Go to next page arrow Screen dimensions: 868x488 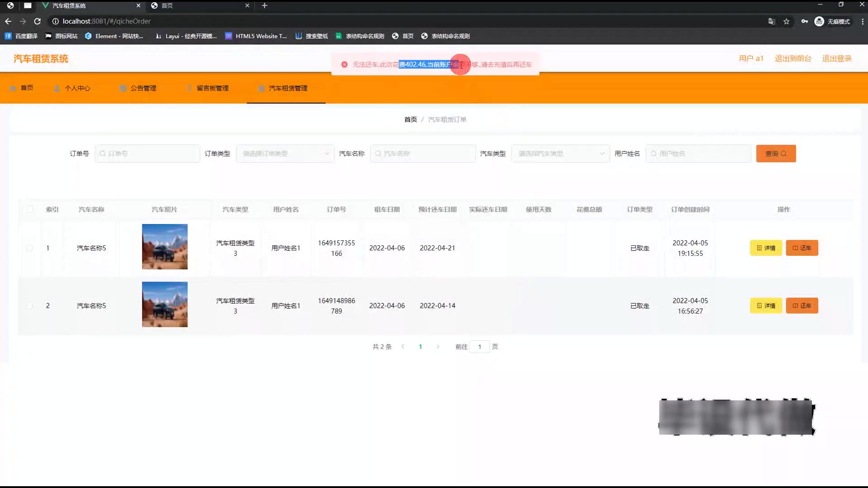[438, 347]
